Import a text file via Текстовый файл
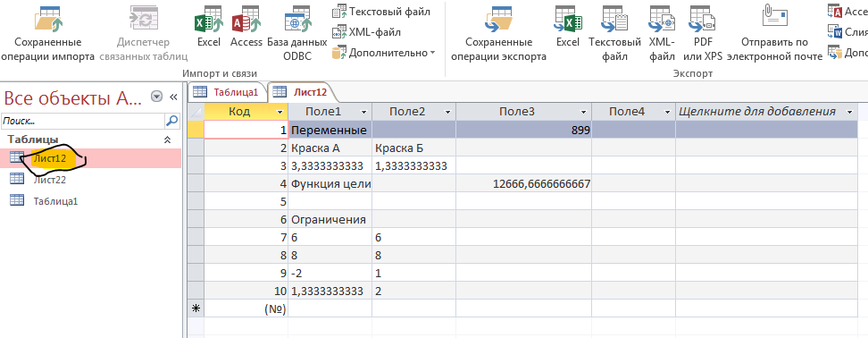 point(381,11)
